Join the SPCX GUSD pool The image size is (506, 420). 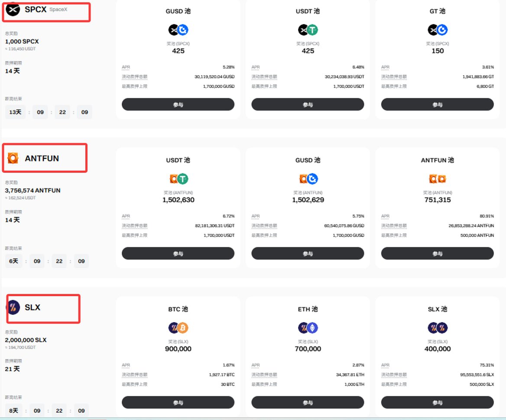[178, 104]
